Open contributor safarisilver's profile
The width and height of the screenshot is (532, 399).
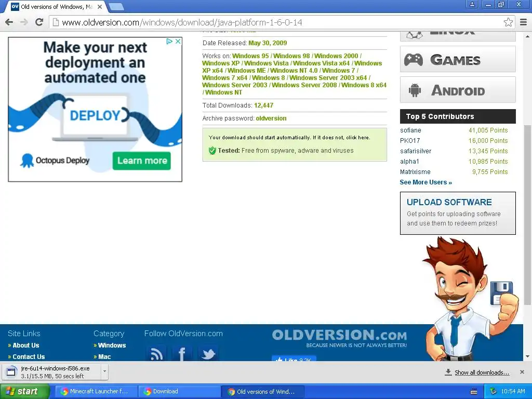[416, 151]
